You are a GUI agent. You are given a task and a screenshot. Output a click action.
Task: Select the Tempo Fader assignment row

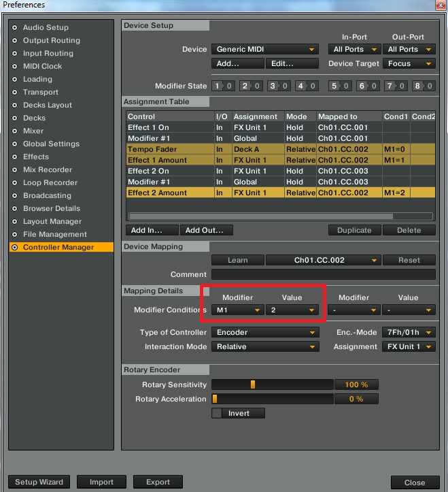pos(281,149)
